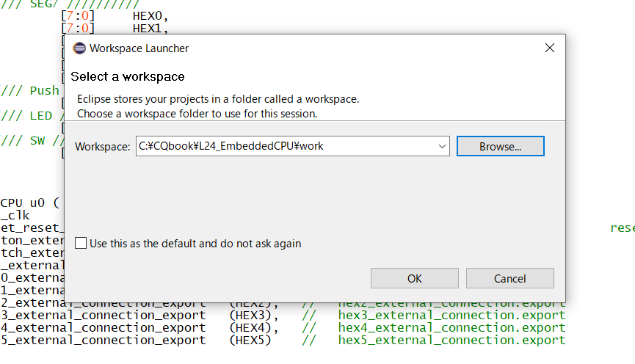Confirm the workspace with OK

414,278
